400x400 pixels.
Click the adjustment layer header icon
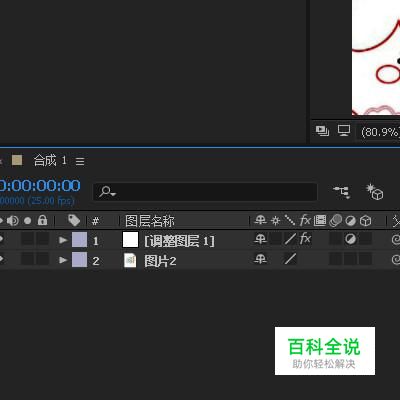[350, 221]
